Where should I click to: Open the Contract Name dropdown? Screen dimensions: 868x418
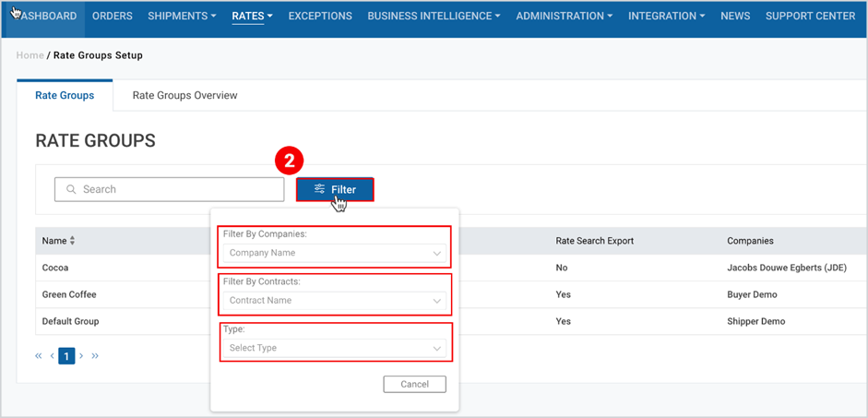click(334, 301)
